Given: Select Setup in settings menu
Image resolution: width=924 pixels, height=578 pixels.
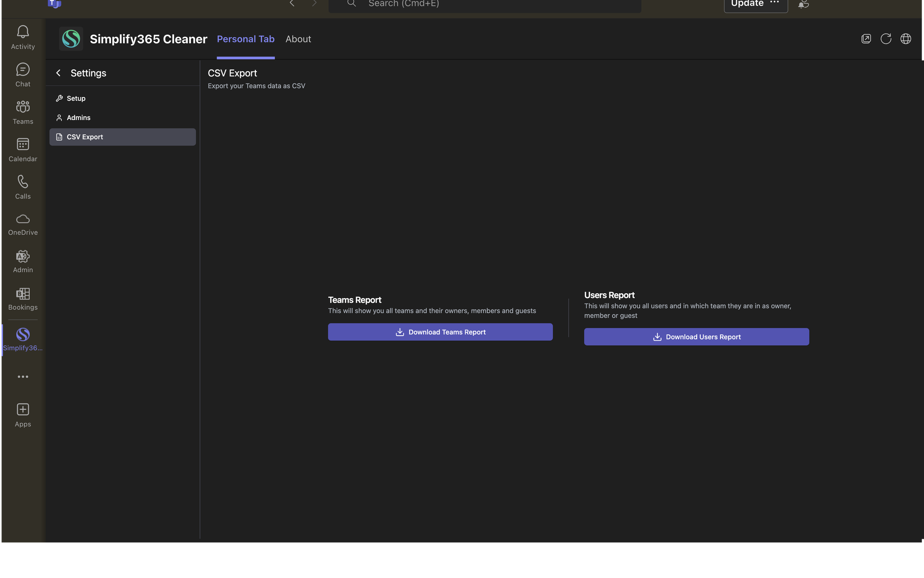Looking at the screenshot, I should pos(123,98).
